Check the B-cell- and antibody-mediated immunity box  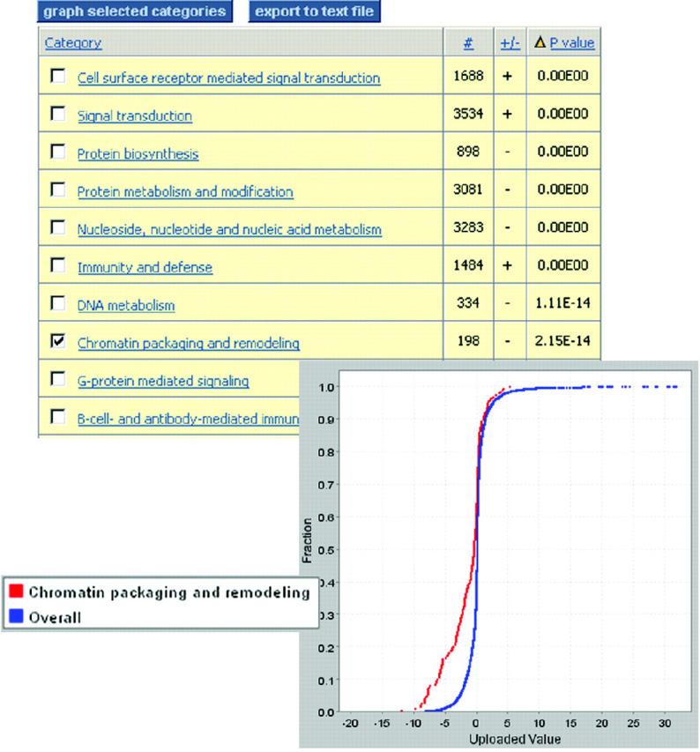[x=59, y=416]
